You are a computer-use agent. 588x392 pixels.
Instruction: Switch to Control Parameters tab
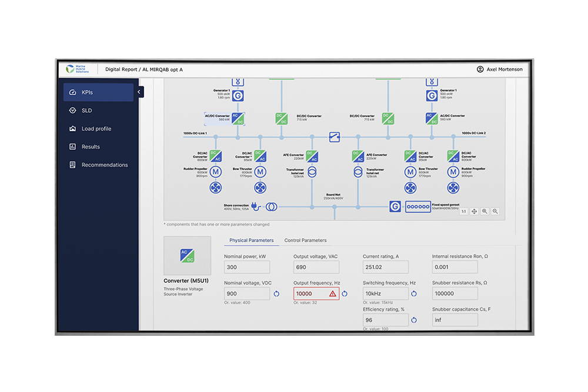(x=305, y=240)
